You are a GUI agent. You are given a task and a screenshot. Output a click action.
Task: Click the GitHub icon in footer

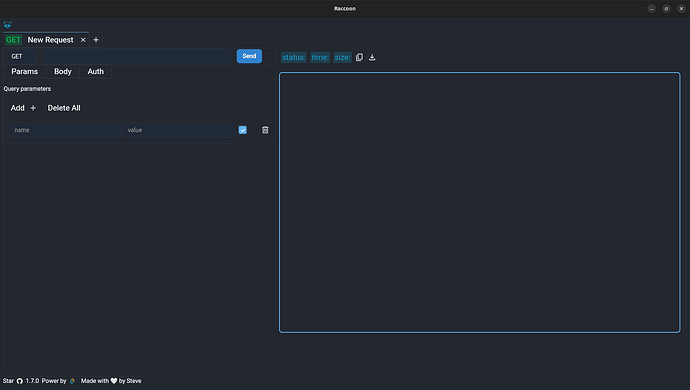pyautogui.click(x=20, y=381)
